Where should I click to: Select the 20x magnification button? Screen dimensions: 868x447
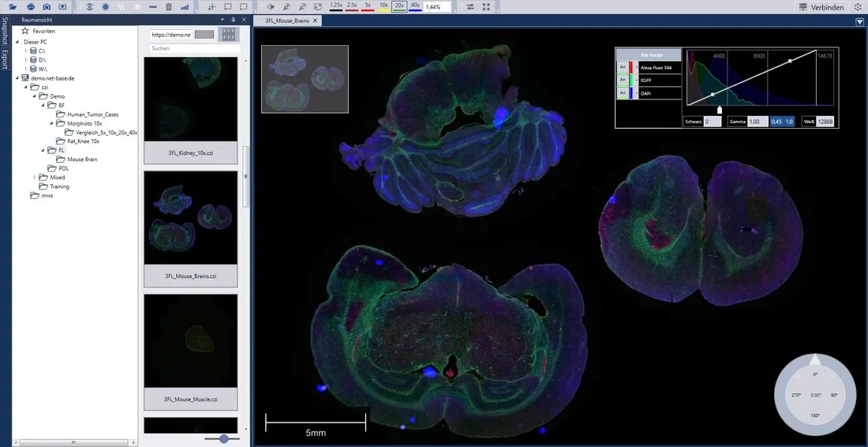(x=398, y=6)
